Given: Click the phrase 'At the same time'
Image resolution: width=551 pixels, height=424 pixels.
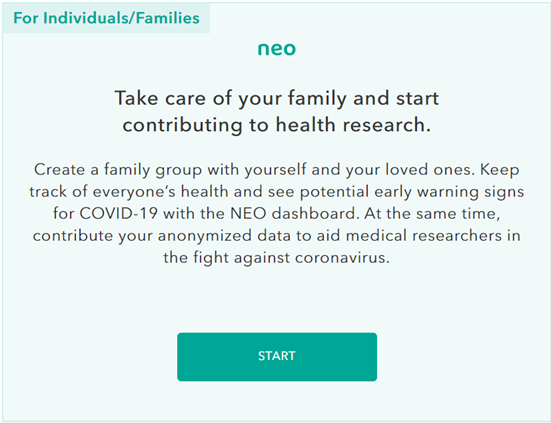Looking at the screenshot, I should click(432, 213).
